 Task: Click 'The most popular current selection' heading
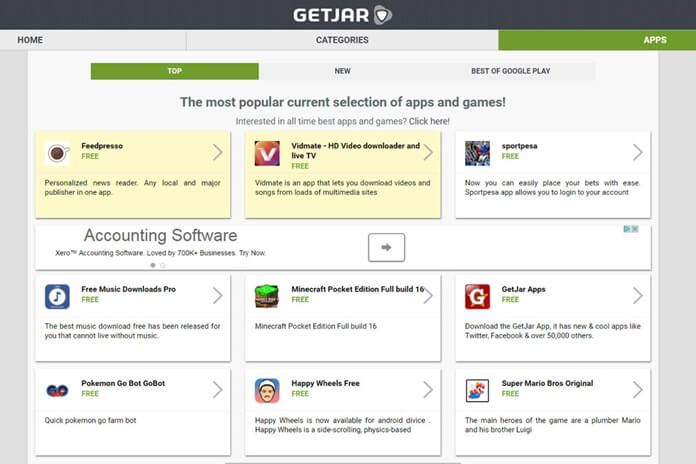point(342,102)
